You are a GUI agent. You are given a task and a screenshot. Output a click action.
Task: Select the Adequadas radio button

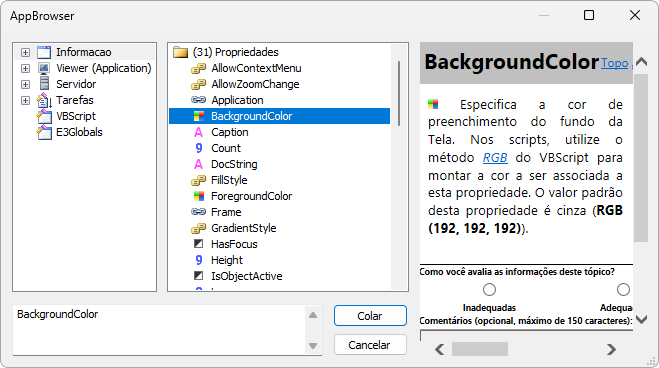[623, 289]
